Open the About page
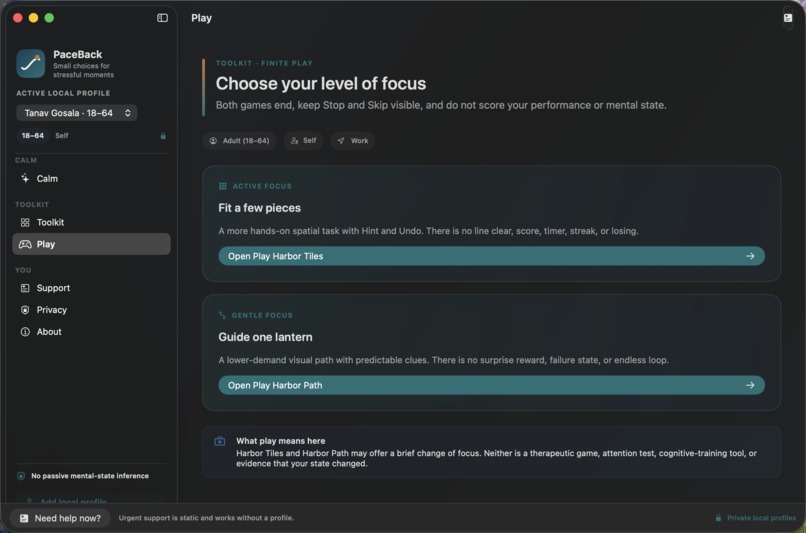 coord(91,332)
